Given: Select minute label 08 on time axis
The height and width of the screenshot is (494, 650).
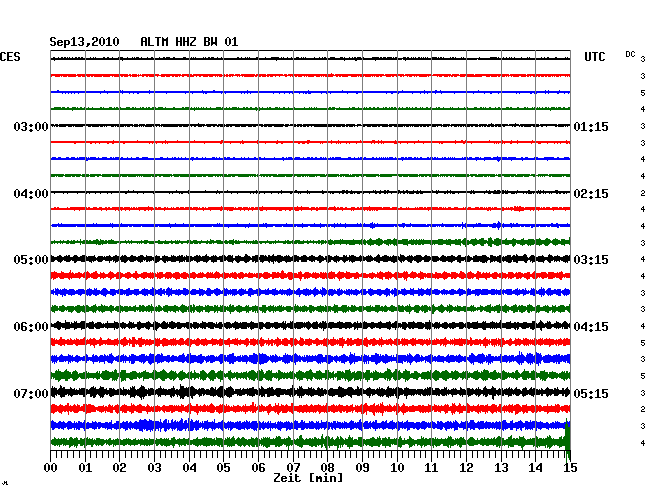Looking at the screenshot, I should pos(327,467).
